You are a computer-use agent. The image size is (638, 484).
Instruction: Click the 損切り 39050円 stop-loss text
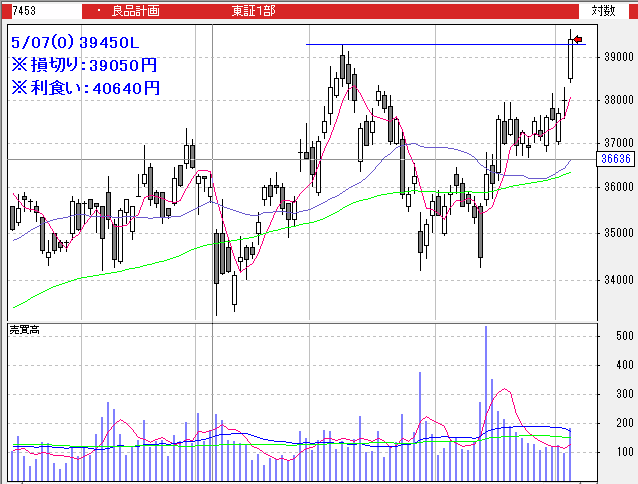[x=85, y=65]
